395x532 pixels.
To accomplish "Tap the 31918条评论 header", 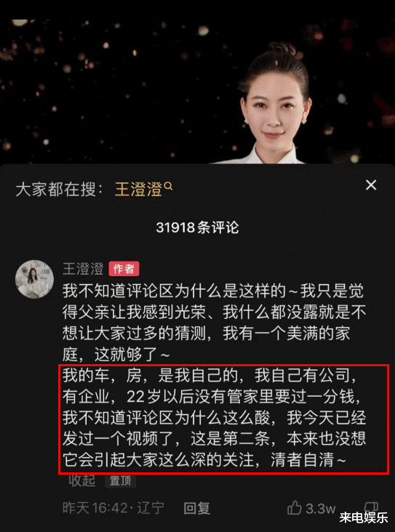I will [197, 227].
